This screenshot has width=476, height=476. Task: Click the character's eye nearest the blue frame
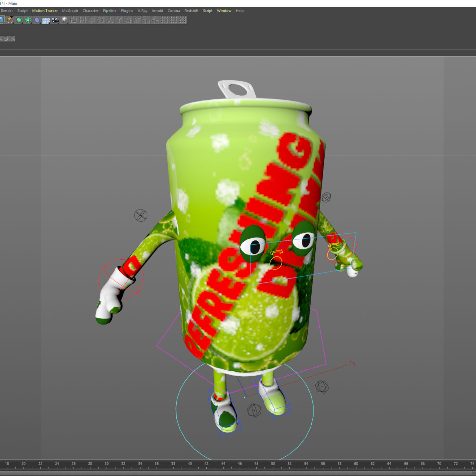[x=253, y=243]
